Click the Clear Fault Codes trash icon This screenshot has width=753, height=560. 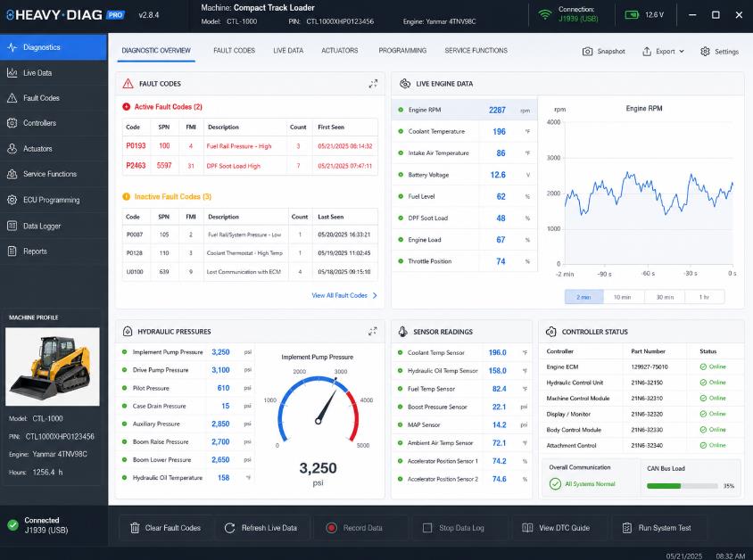135,528
